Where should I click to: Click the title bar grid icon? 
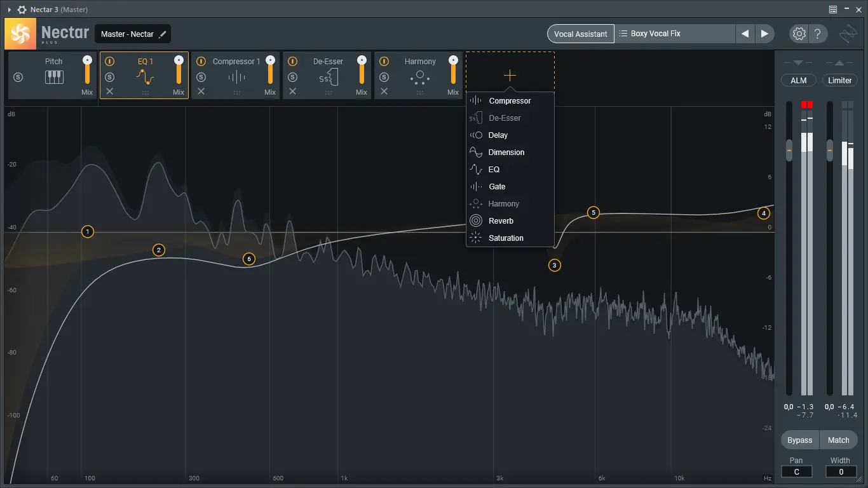tap(833, 10)
